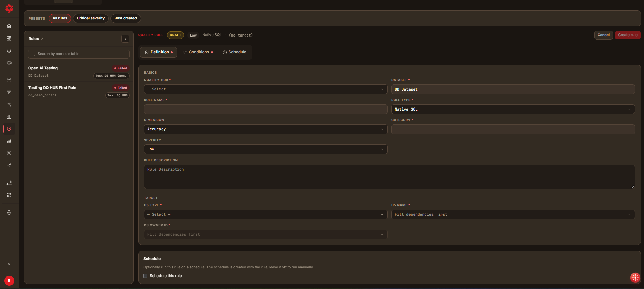The height and width of the screenshot is (289, 644).
Task: Open the DS Name dropdown
Action: click(513, 214)
